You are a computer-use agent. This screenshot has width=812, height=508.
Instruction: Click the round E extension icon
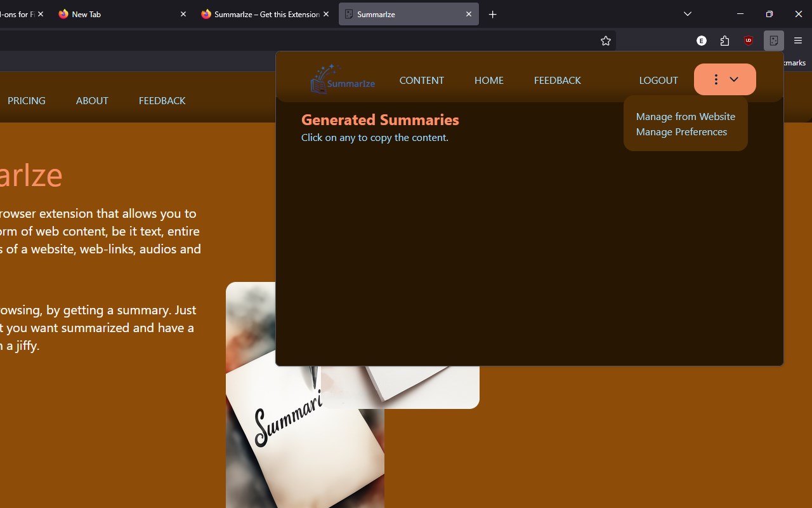pos(702,41)
